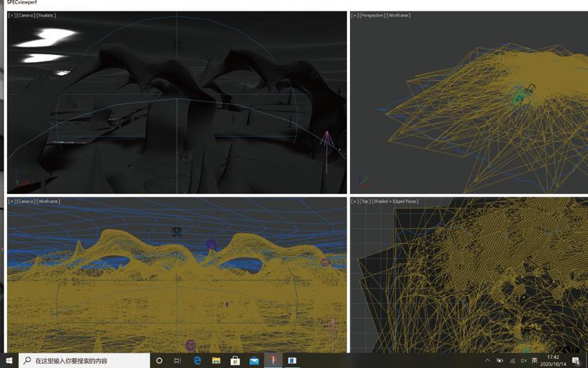Switch input language via the 英 indicator
The width and height of the screenshot is (588, 368).
point(534,360)
